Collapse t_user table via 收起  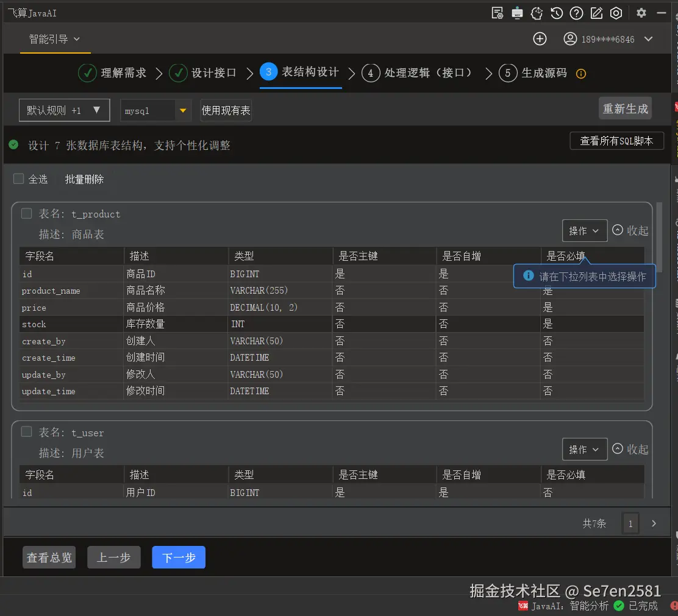pyautogui.click(x=637, y=449)
